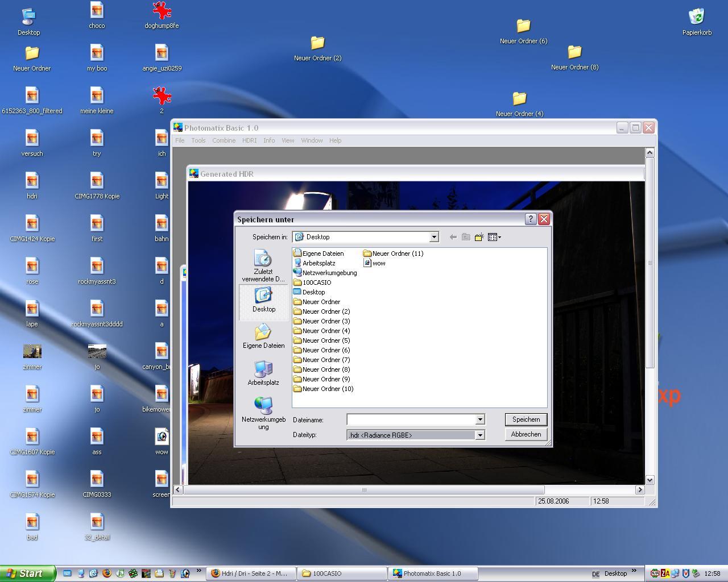Select the my boo desktop file
The height and width of the screenshot is (582, 728).
coord(97,58)
